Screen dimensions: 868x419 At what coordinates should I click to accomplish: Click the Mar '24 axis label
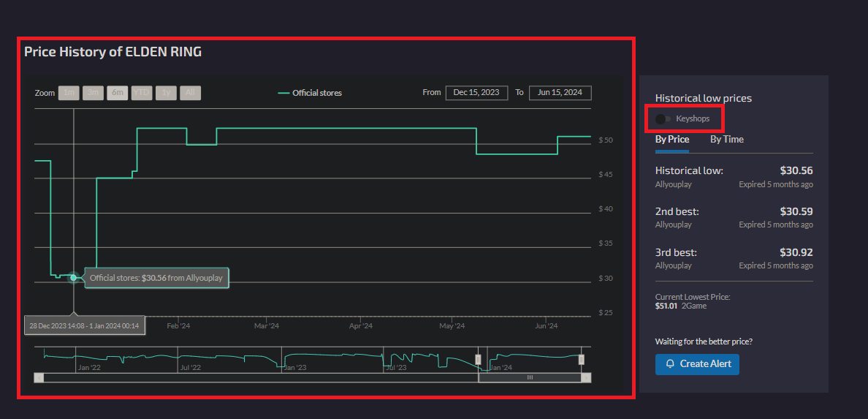click(x=267, y=326)
